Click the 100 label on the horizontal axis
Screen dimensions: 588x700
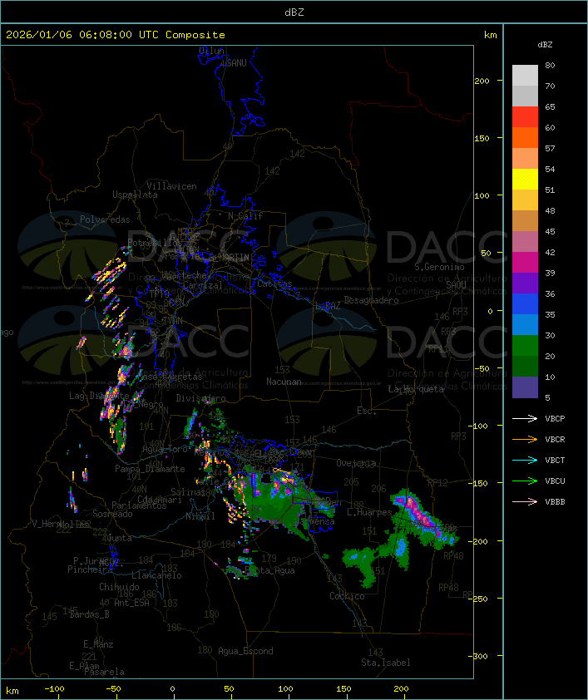[x=285, y=689]
